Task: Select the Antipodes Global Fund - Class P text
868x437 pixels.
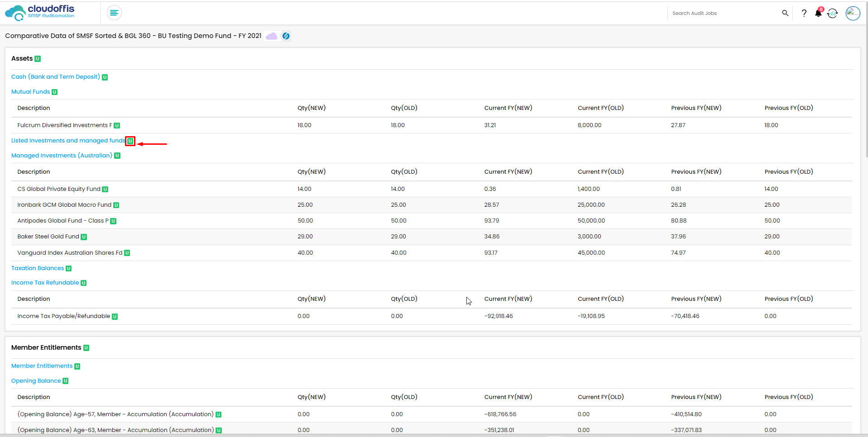Action: coord(63,221)
